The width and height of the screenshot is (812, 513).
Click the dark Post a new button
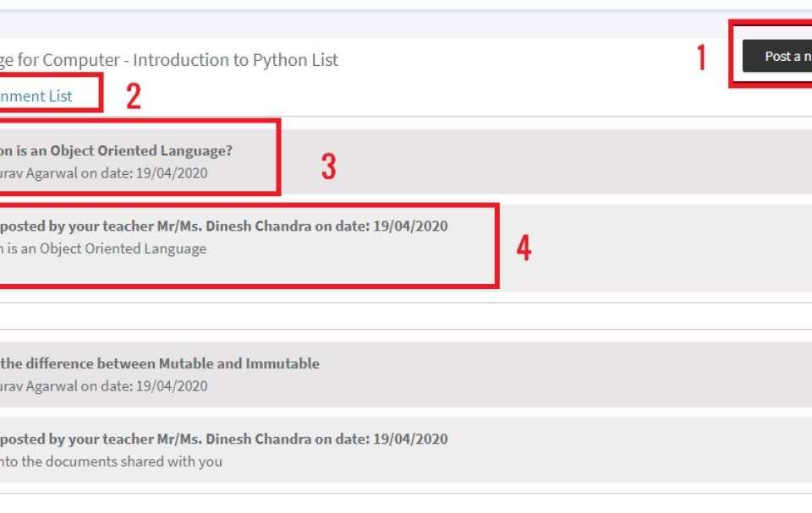(x=777, y=56)
